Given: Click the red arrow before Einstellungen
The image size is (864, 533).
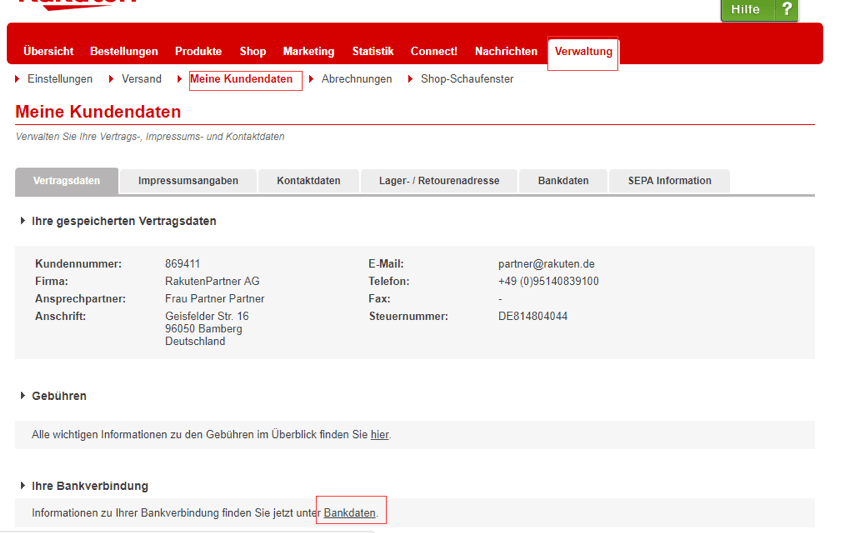Looking at the screenshot, I should [18, 79].
